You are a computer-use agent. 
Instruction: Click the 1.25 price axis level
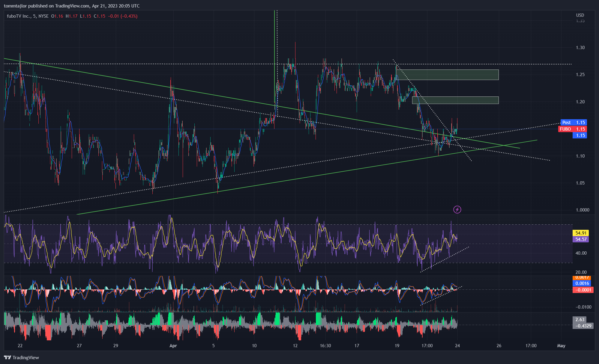coord(580,75)
